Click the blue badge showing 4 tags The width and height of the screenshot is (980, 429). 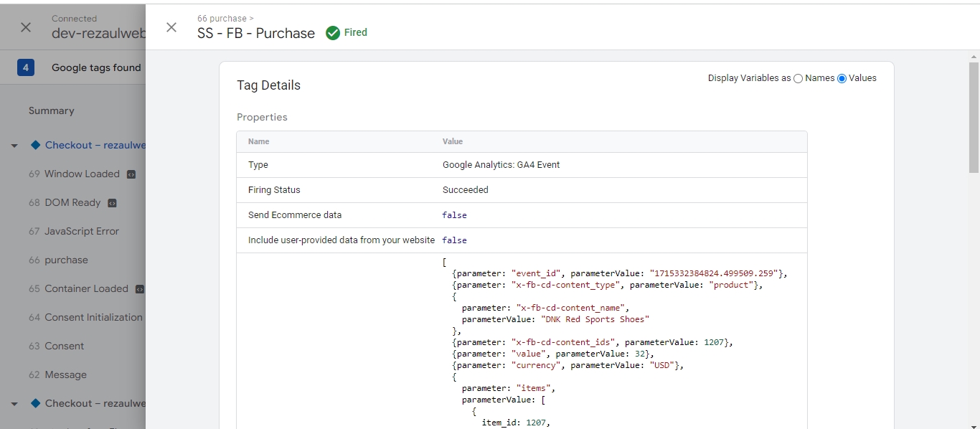pos(26,67)
